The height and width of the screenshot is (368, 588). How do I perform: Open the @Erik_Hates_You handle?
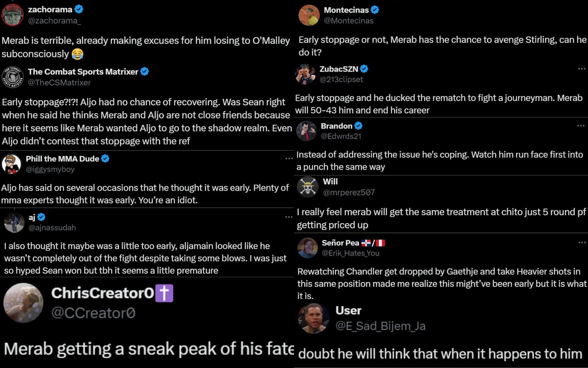[x=350, y=253]
